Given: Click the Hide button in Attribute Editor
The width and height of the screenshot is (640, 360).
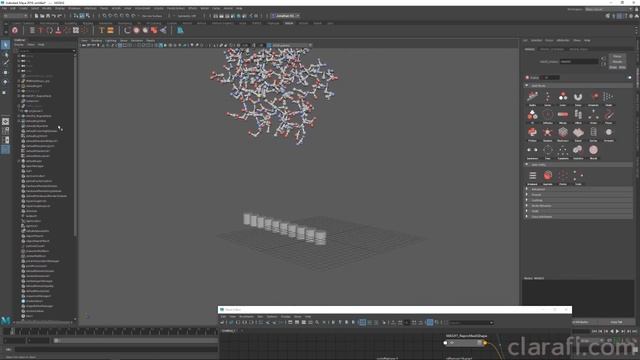Looking at the screenshot, I should tap(622, 67).
